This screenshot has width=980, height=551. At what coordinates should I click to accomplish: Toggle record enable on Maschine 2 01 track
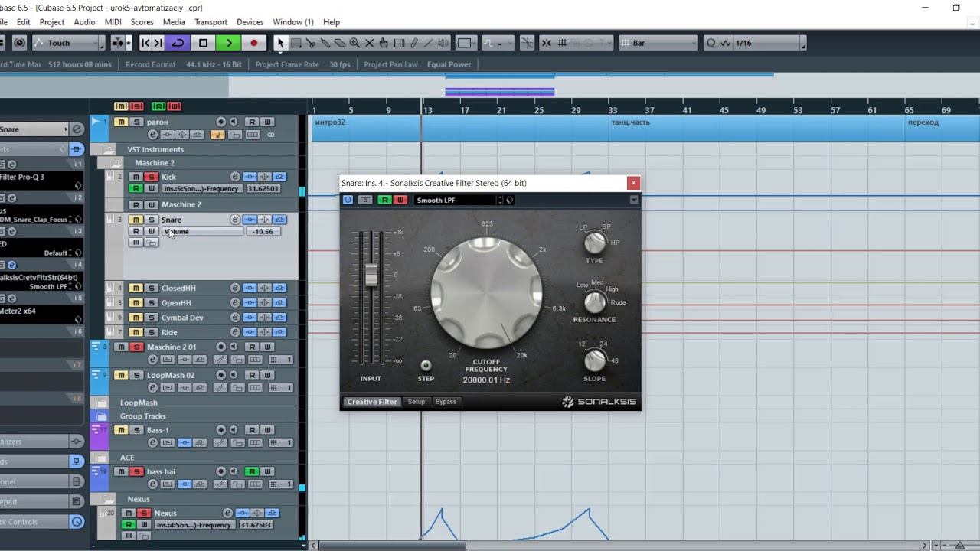tap(221, 347)
